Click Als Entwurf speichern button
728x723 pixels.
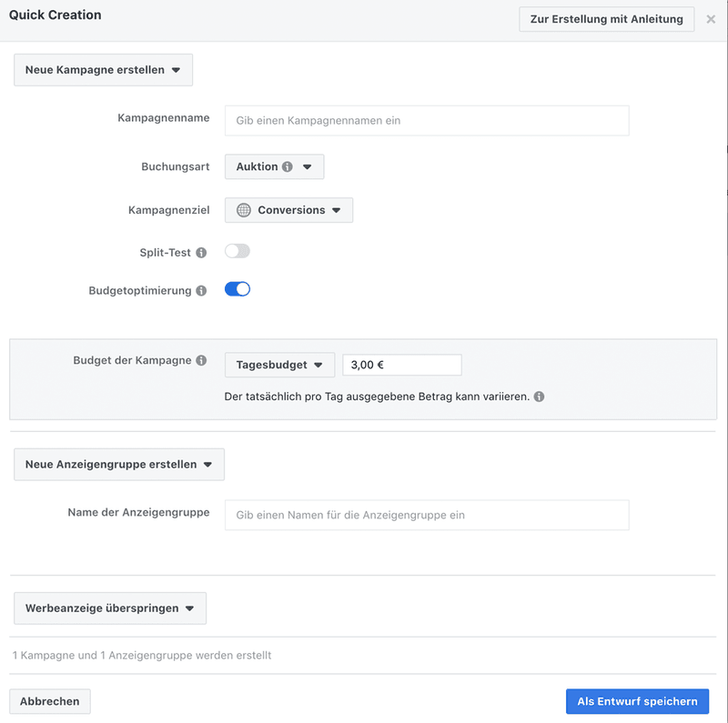[637, 701]
